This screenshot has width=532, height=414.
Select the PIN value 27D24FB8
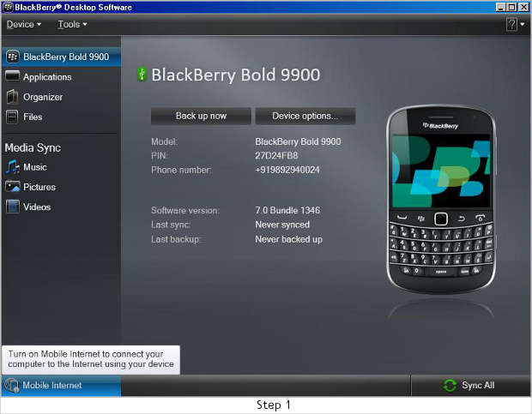pos(276,156)
